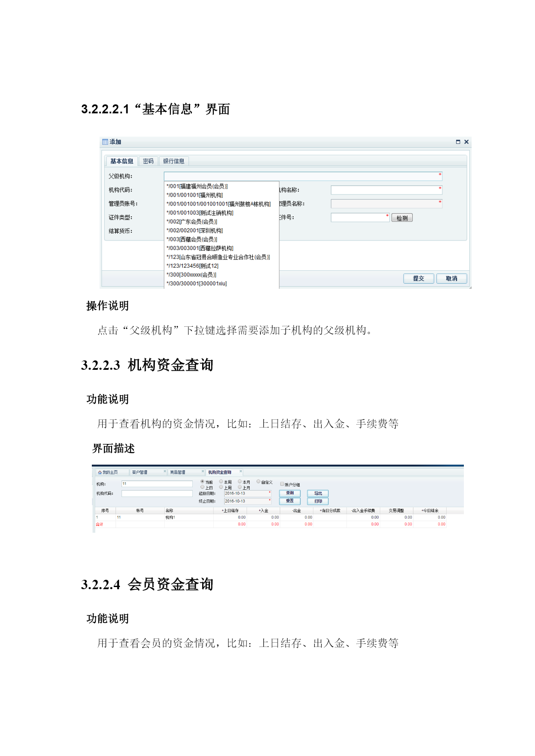This screenshot has height=756, width=535.
Task: Switch to the 商品管理 tab
Action: coord(178,472)
